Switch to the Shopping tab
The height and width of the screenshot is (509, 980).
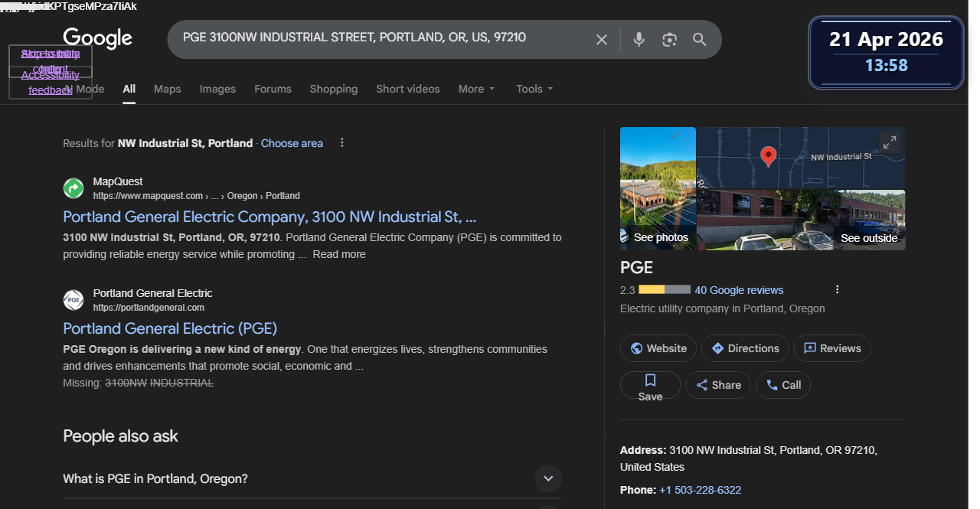(x=334, y=89)
